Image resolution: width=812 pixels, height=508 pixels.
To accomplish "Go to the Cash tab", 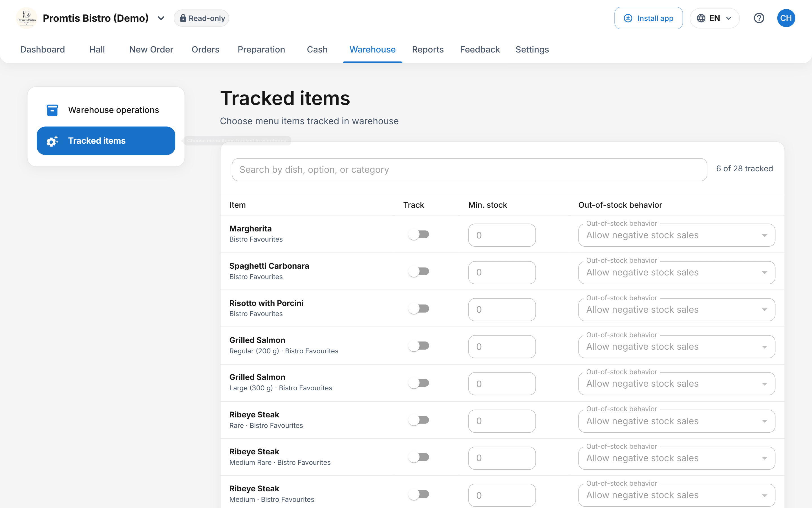I will (x=317, y=49).
